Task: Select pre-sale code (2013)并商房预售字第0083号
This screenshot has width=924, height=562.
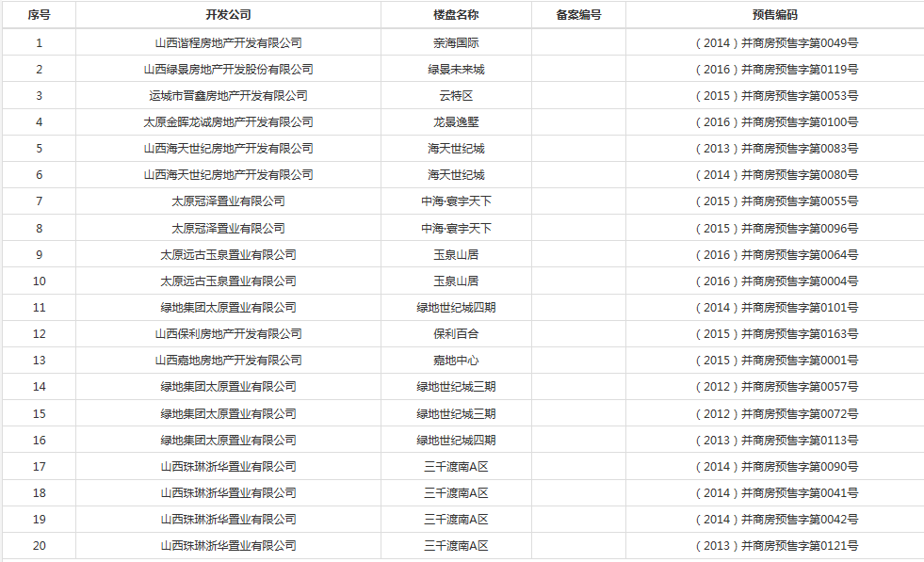Action: tap(775, 149)
